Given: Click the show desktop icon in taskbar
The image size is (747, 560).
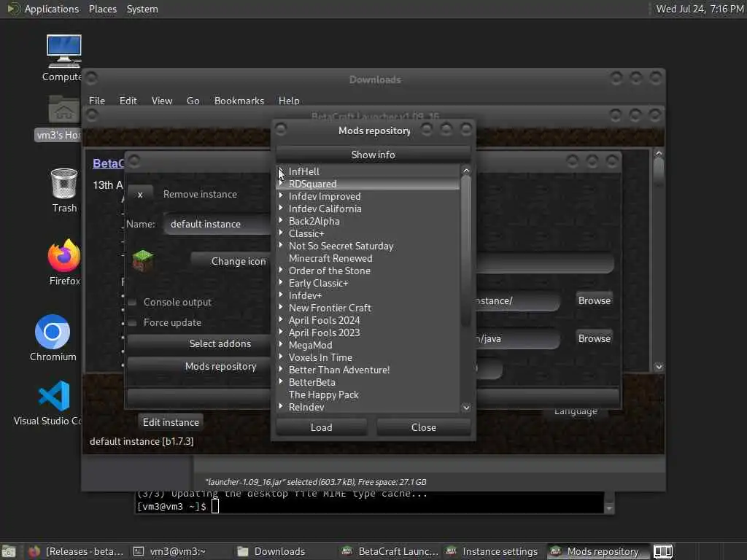Looking at the screenshot, I should click(9, 551).
